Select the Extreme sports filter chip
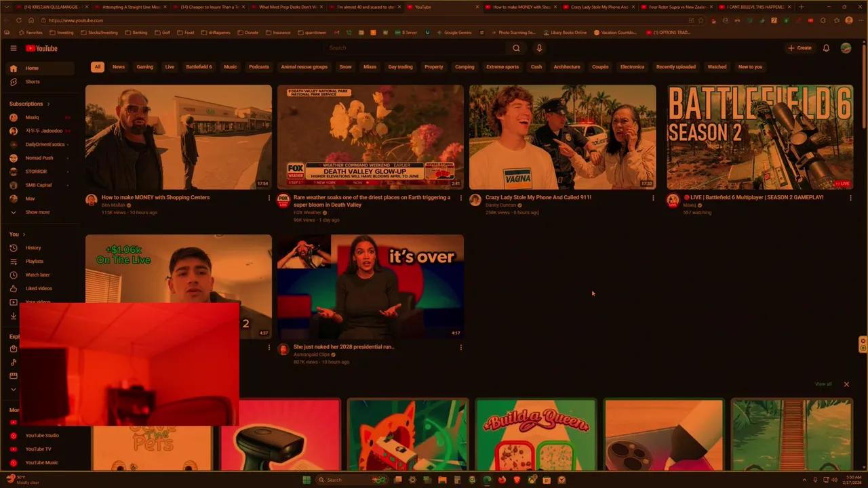Viewport: 868px width, 488px height. tap(502, 66)
